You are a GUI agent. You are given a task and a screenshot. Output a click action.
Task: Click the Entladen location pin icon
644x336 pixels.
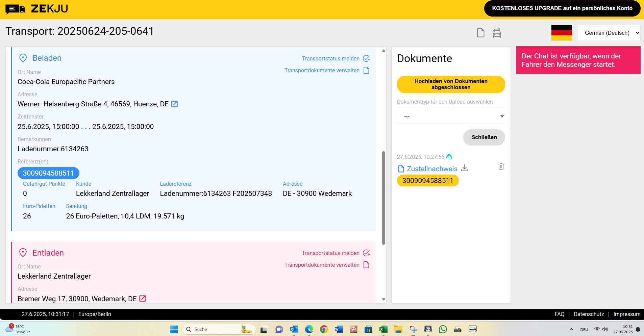[x=23, y=253]
